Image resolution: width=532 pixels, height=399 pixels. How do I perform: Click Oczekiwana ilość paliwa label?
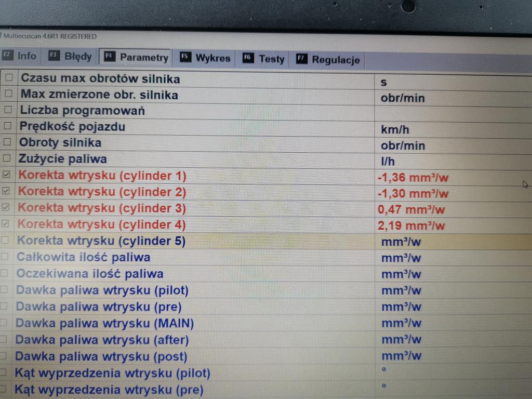[89, 273]
